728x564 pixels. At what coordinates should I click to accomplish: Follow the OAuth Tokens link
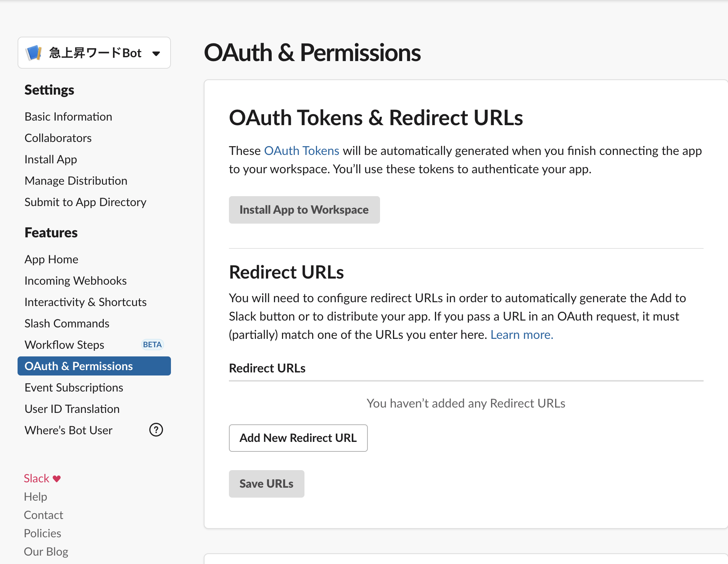click(x=301, y=151)
